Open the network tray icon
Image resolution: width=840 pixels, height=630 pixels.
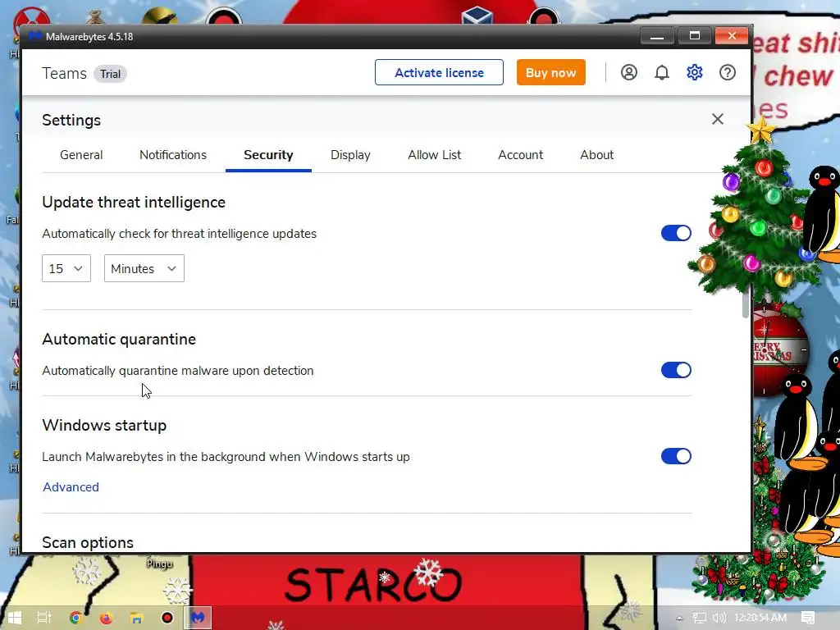(x=699, y=618)
